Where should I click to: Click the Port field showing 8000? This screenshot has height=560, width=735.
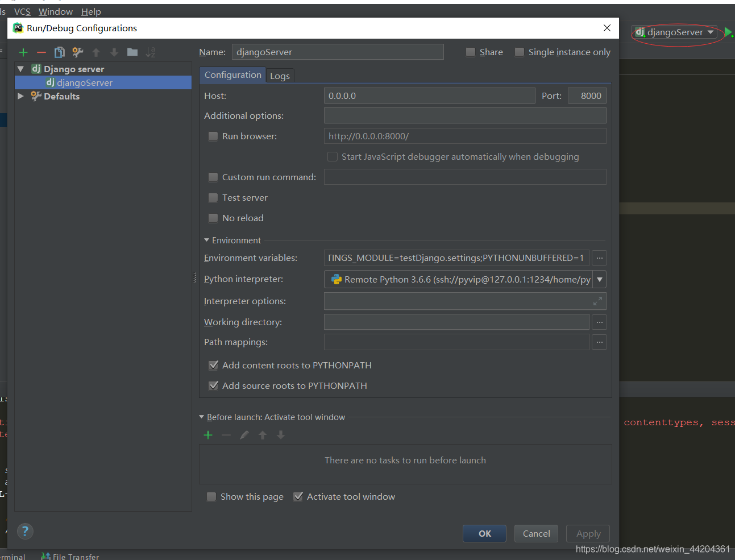point(587,96)
